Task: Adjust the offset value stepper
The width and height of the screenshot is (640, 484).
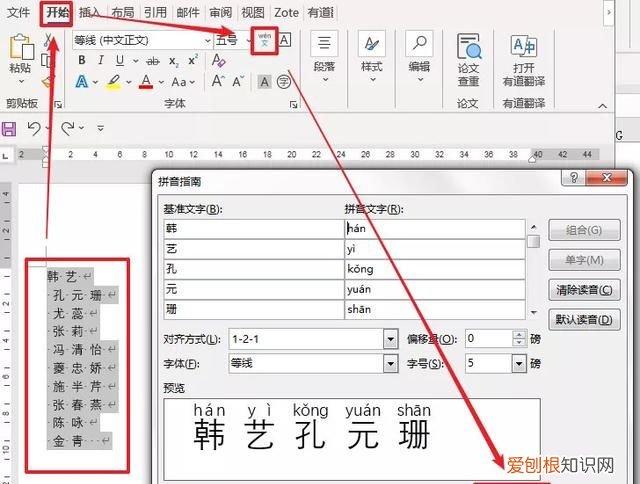Action: [x=519, y=338]
